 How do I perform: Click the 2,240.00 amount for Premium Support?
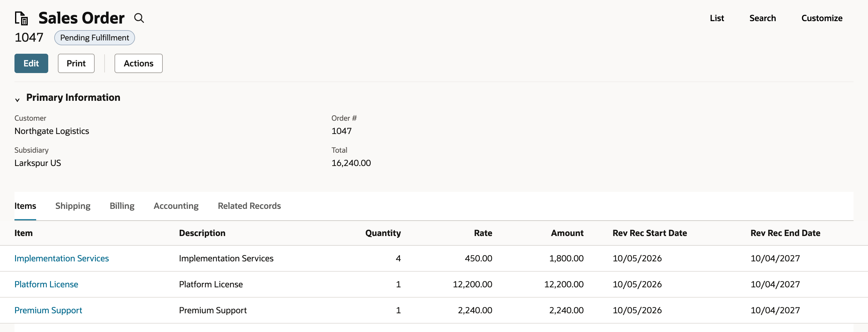tap(566, 310)
